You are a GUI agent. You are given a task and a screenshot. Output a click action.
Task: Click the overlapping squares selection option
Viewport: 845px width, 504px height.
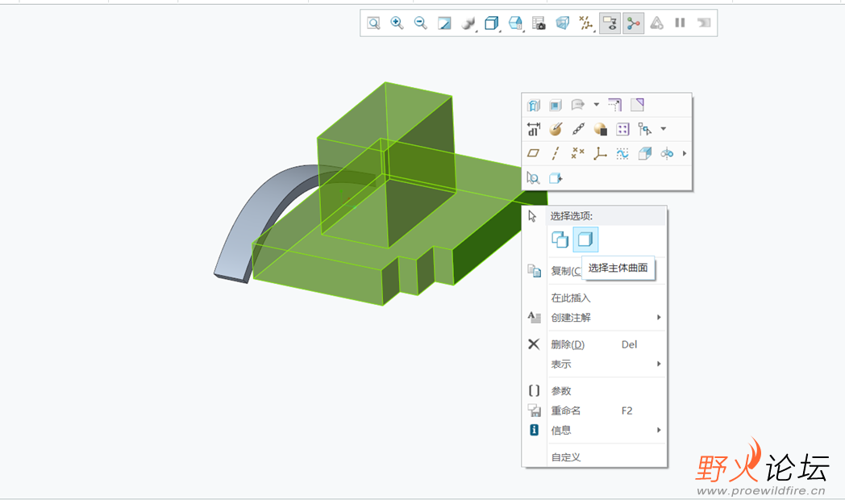(x=560, y=240)
